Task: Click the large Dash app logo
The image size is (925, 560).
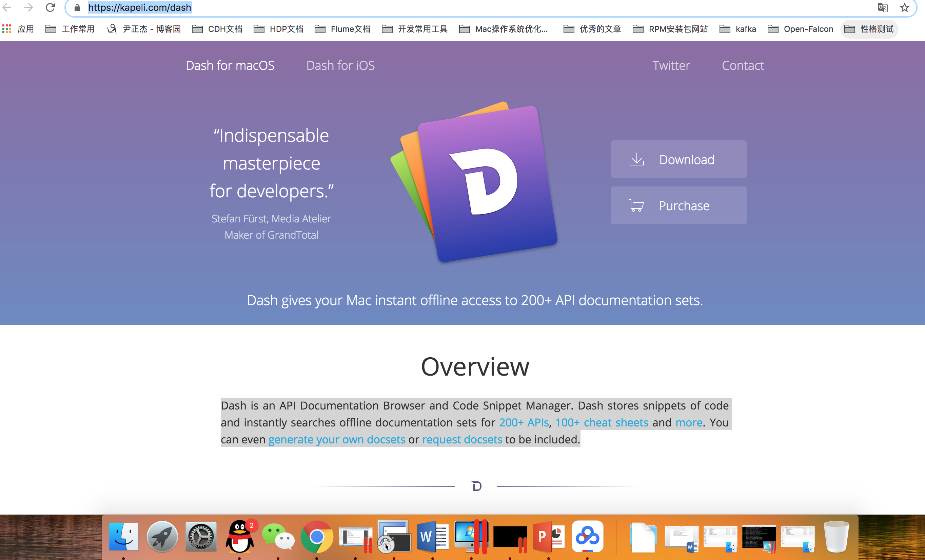Action: pyautogui.click(x=474, y=182)
